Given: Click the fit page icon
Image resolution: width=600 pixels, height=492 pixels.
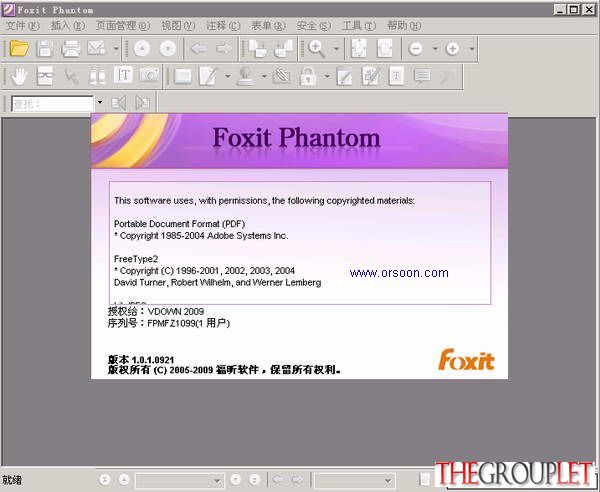Looking at the screenshot, I should coord(359,49).
